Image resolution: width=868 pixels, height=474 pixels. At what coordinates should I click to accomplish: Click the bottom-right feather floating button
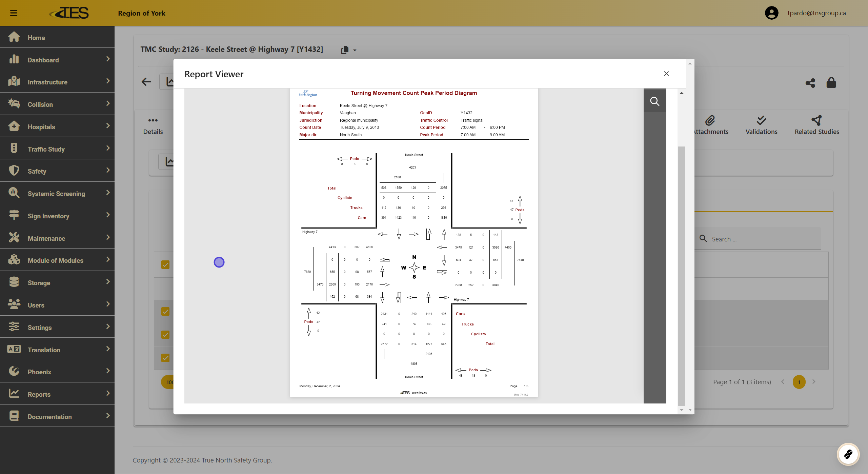click(848, 454)
